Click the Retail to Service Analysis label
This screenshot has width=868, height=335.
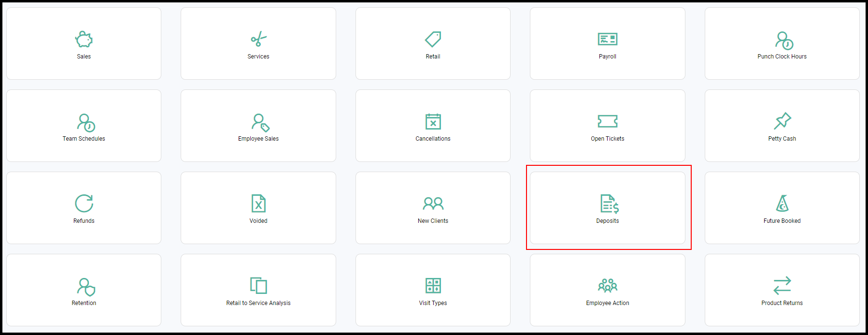(x=258, y=303)
